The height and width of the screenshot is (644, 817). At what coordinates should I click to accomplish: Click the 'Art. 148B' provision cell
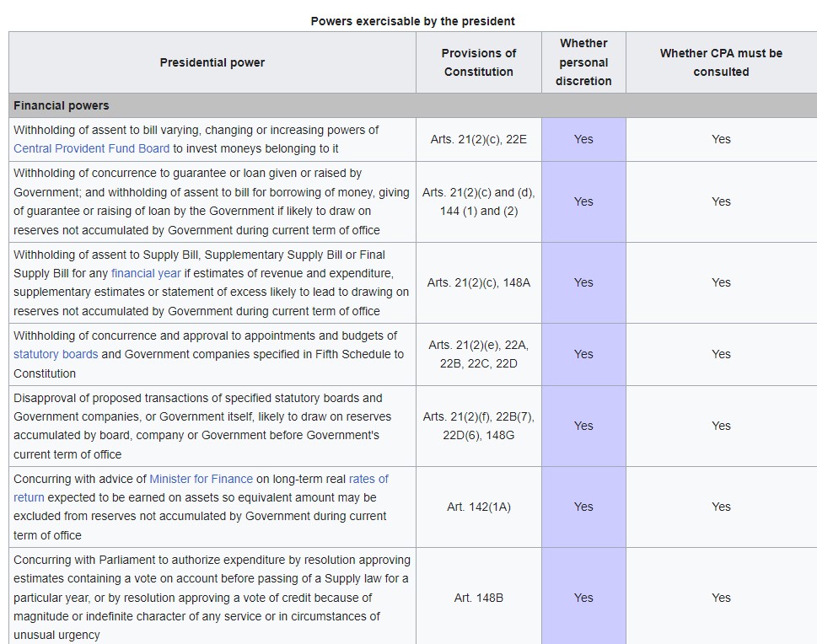coord(478,598)
